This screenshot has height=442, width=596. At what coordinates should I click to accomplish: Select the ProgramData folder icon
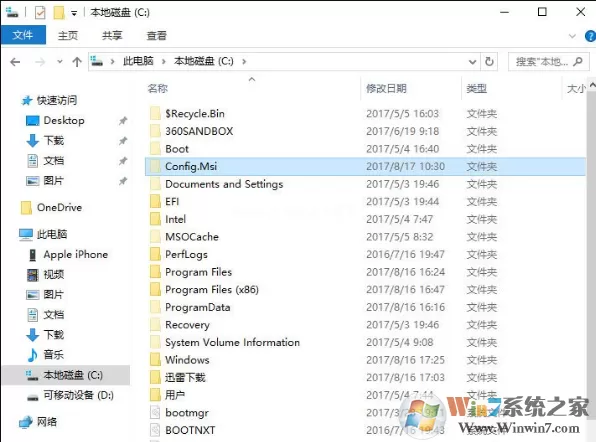click(155, 307)
